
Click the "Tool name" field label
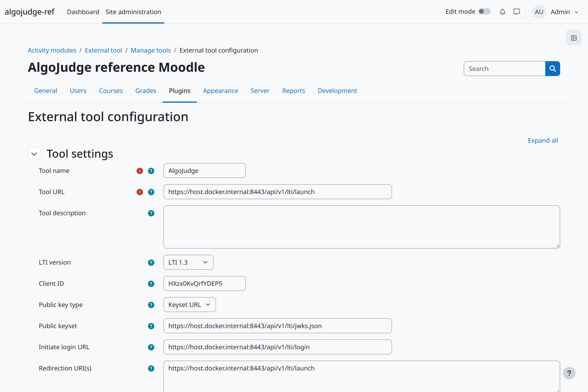point(54,171)
